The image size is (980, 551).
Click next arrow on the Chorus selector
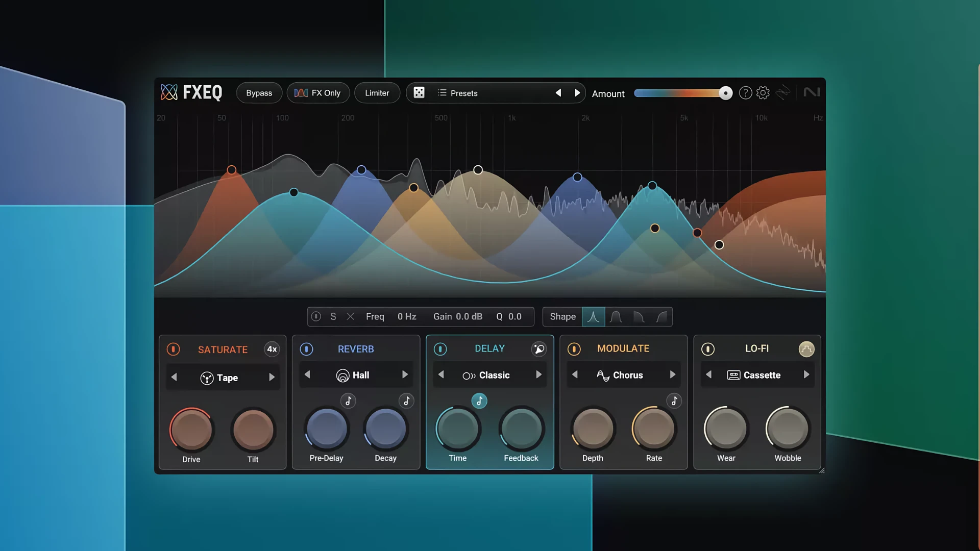[x=673, y=374]
